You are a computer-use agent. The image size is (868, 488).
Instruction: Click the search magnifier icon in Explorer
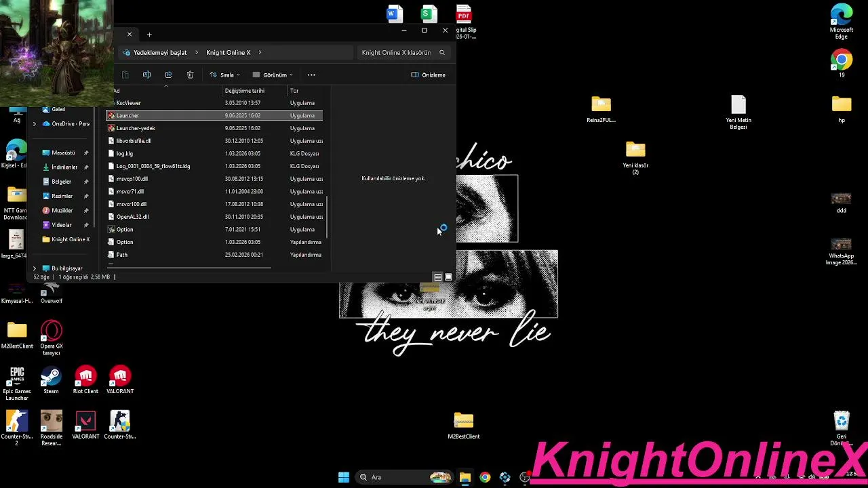442,52
